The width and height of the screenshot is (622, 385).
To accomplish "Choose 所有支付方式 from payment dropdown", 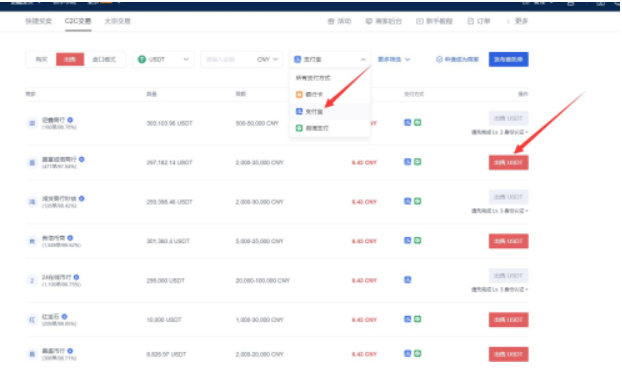I will 330,78.
